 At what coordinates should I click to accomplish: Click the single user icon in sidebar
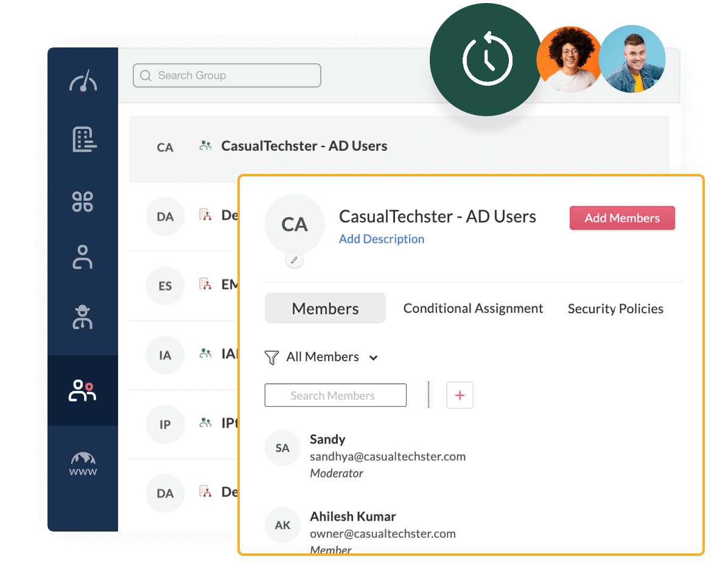tap(83, 257)
